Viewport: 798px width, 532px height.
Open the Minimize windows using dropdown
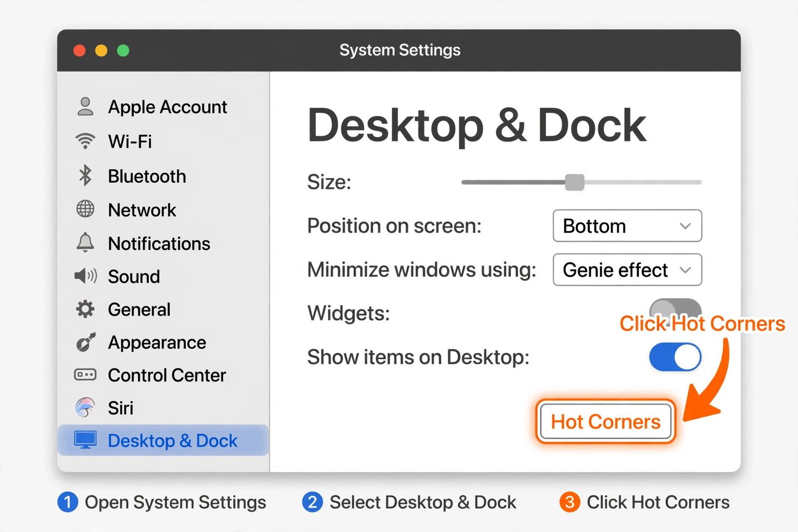coord(627,270)
